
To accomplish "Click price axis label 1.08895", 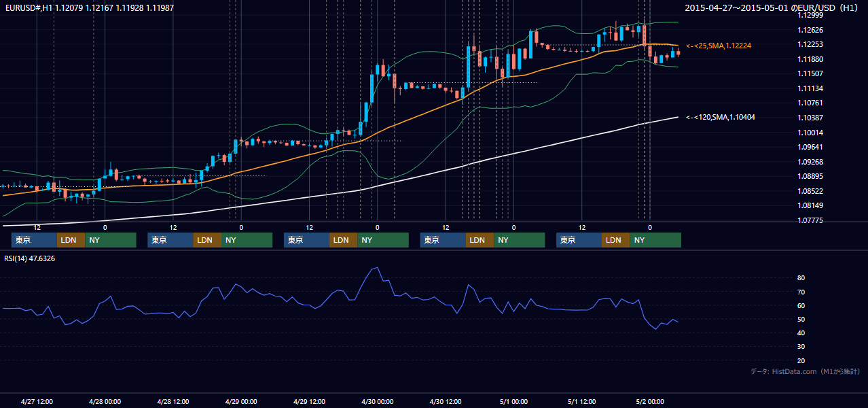I will [810, 176].
